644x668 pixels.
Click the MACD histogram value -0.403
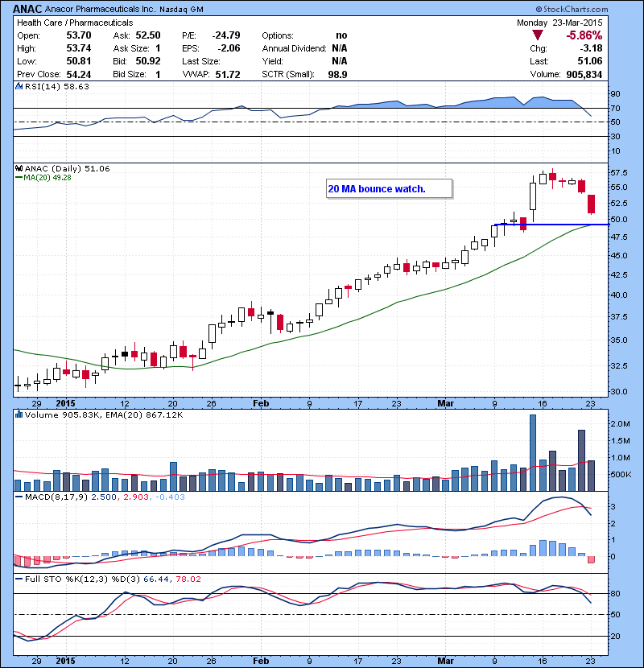pos(170,497)
